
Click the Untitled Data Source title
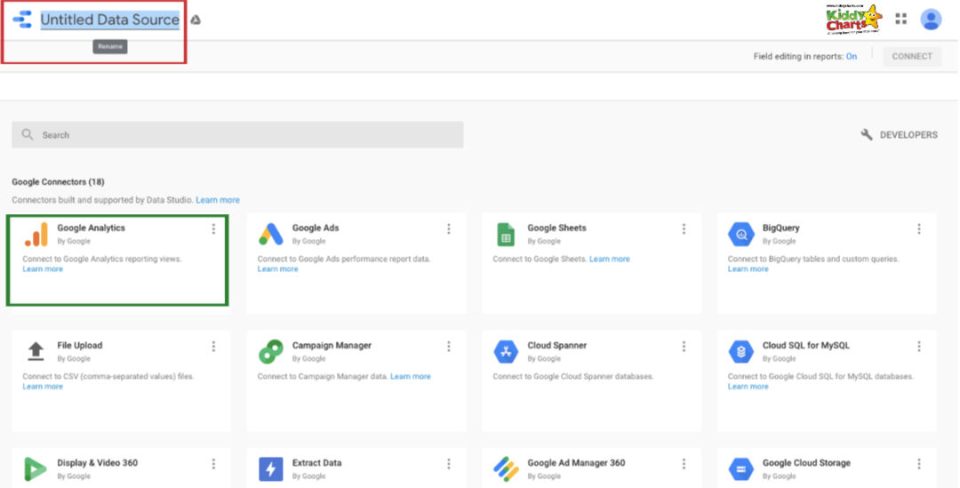click(x=110, y=20)
